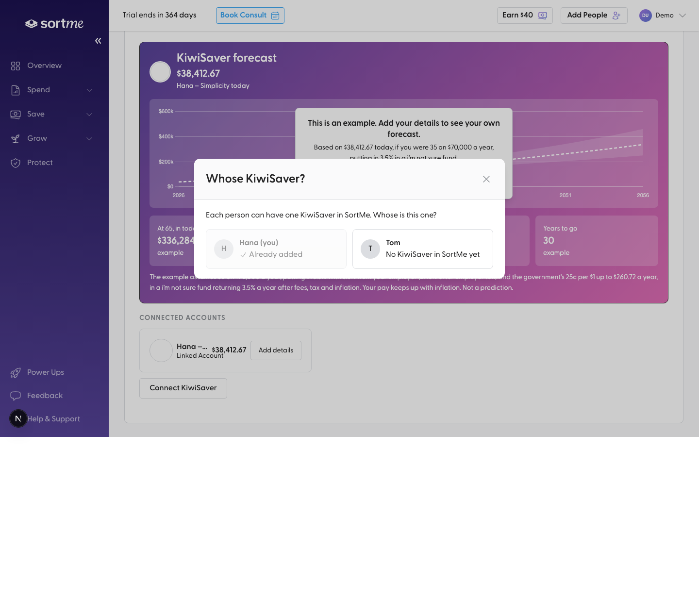Click the $38,412.67 forecast balance

pyautogui.click(x=198, y=73)
